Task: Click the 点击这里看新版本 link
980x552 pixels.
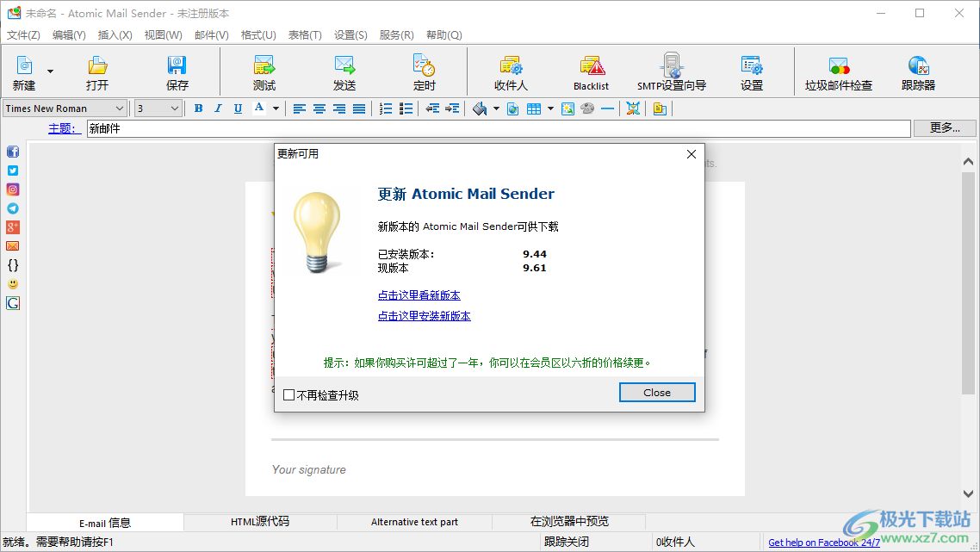Action: click(x=419, y=295)
